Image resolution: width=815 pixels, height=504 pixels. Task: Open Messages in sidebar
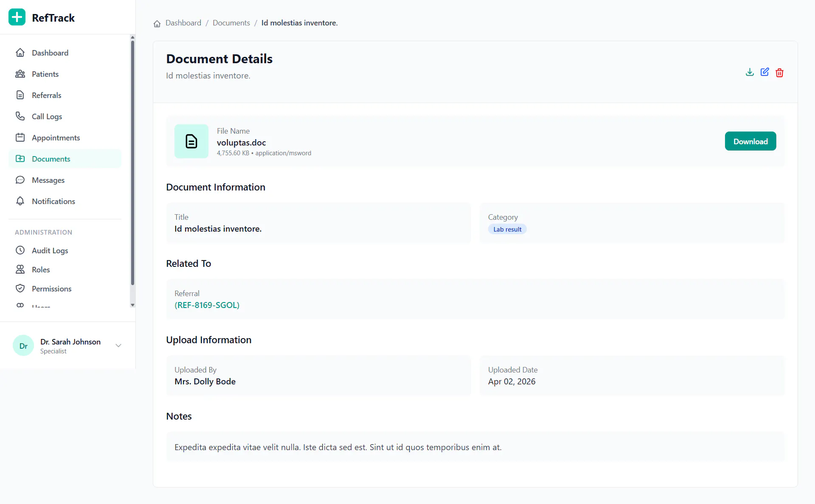(65, 180)
